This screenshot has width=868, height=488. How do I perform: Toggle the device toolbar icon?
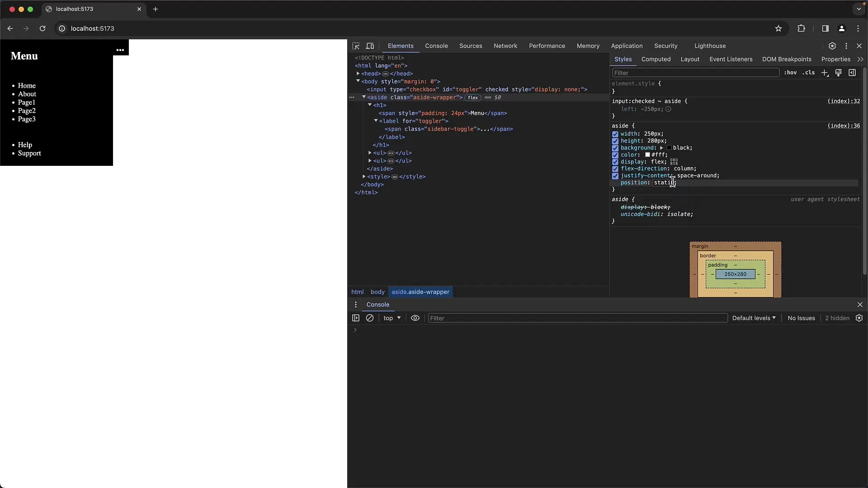pos(370,46)
